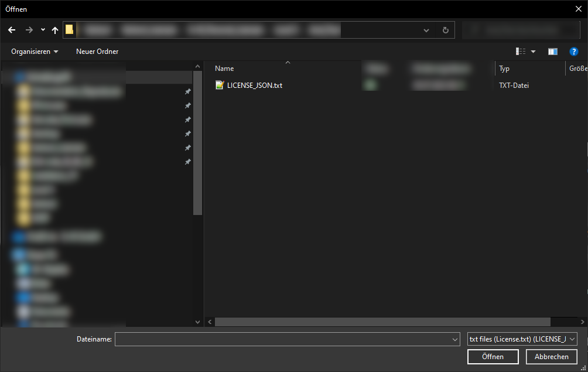Click the Back navigation arrow
The image size is (588, 372).
click(12, 30)
